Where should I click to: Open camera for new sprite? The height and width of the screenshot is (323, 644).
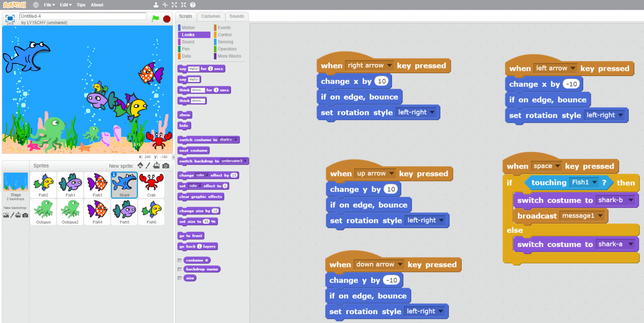(166, 165)
